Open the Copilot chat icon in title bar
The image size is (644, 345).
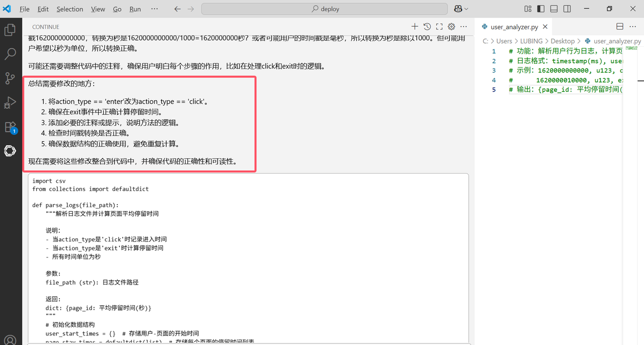[x=458, y=9]
